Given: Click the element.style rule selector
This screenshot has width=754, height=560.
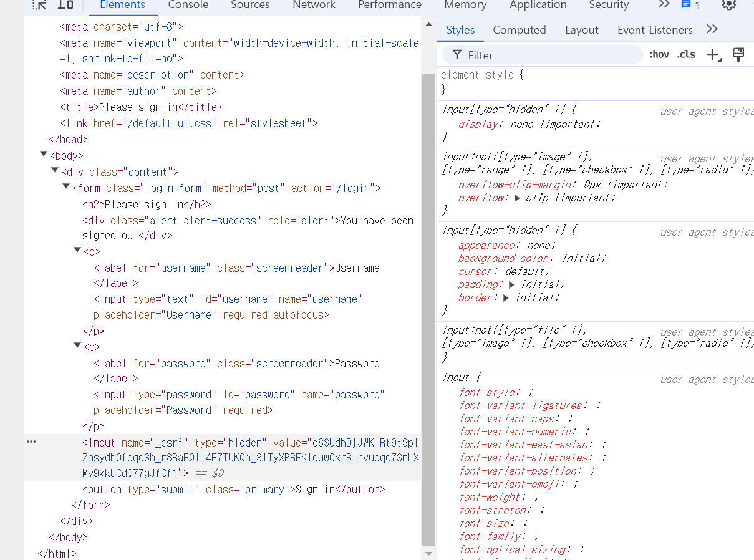Looking at the screenshot, I should tap(478, 75).
